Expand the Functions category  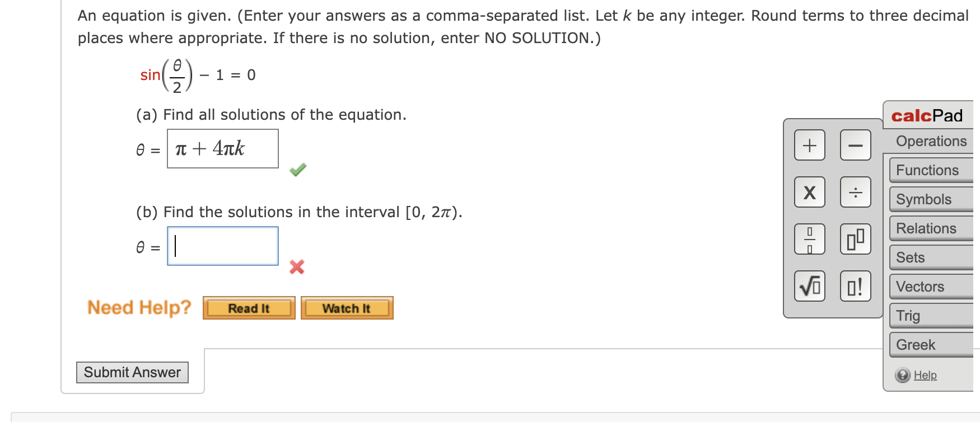pyautogui.click(x=927, y=170)
